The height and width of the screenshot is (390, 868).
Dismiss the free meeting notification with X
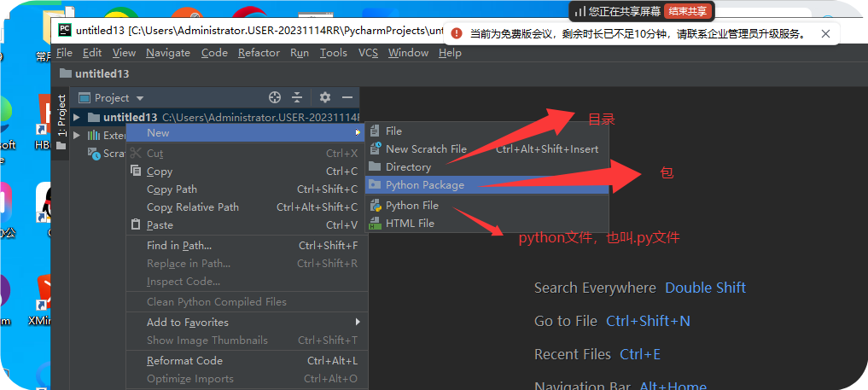pyautogui.click(x=825, y=34)
